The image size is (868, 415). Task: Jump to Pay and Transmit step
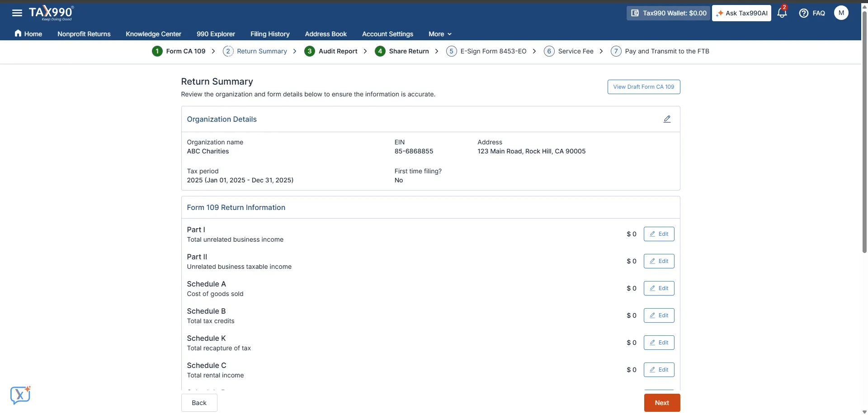(666, 51)
